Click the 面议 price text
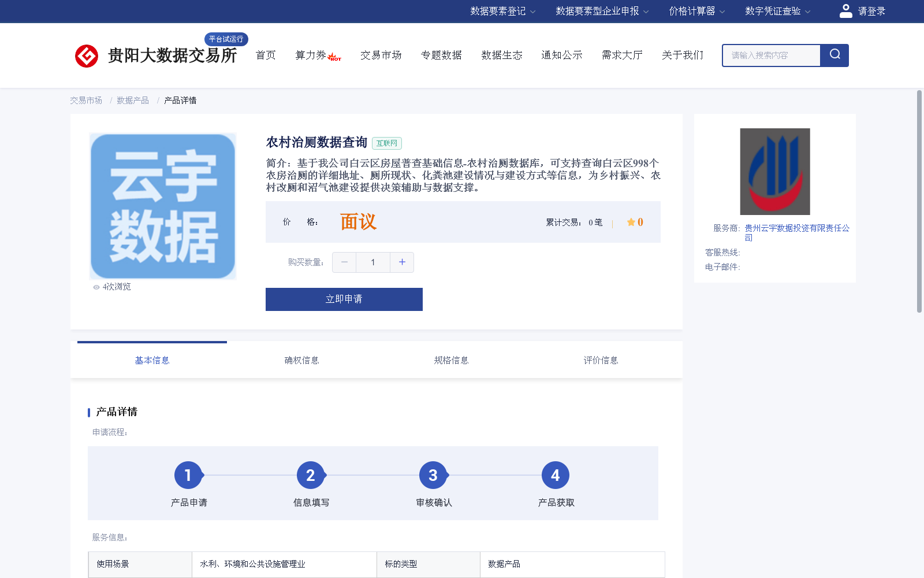This screenshot has width=924, height=578. click(x=358, y=222)
